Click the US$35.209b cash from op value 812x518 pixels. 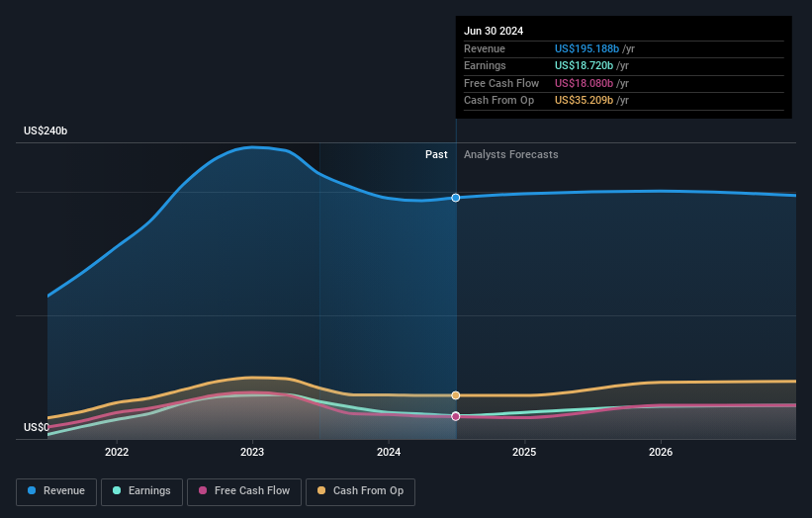[x=584, y=101]
